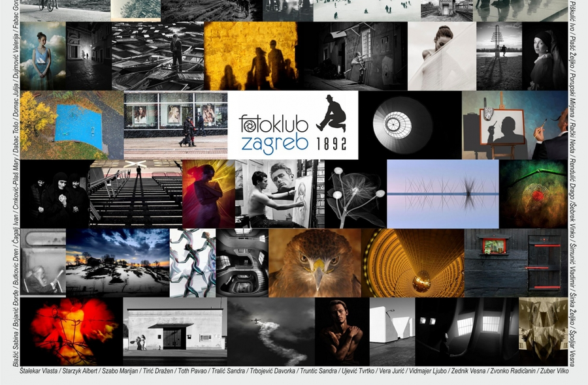View the sepia abstract kaleidoscope image

click(x=544, y=332)
